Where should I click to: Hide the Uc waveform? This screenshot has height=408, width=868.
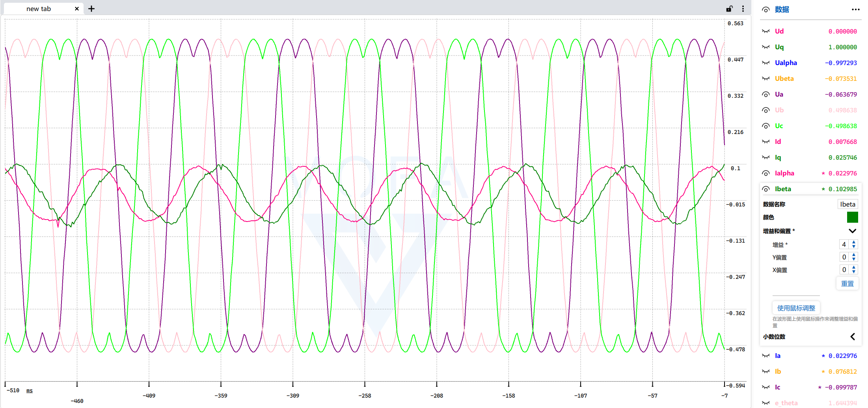(x=766, y=126)
